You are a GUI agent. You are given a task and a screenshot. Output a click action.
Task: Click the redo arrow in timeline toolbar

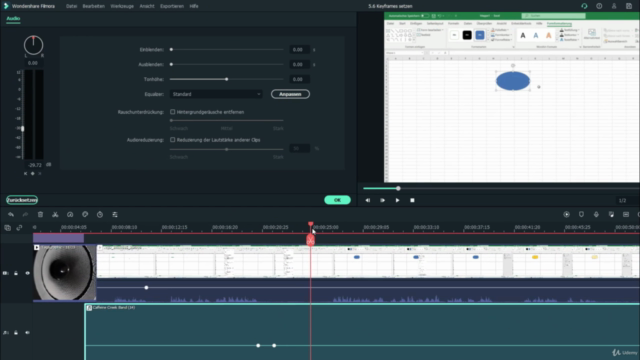[x=25, y=214]
